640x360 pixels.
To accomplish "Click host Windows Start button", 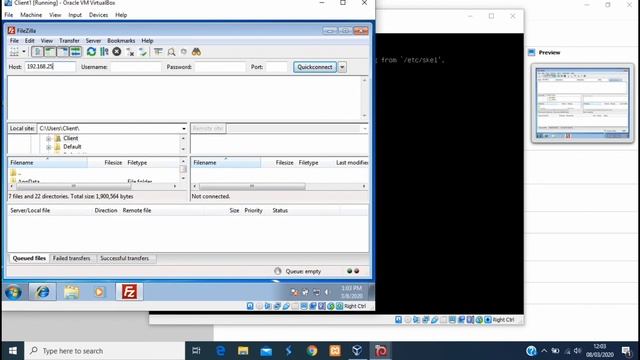I will (13, 351).
